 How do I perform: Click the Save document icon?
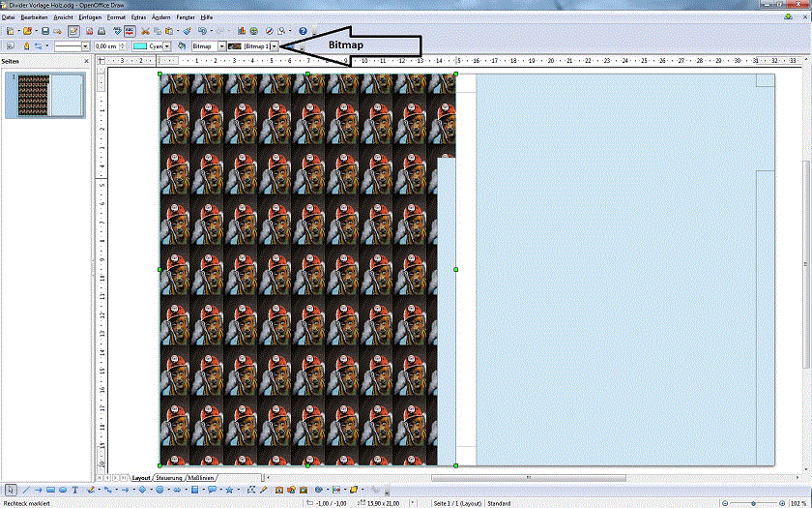(x=44, y=32)
